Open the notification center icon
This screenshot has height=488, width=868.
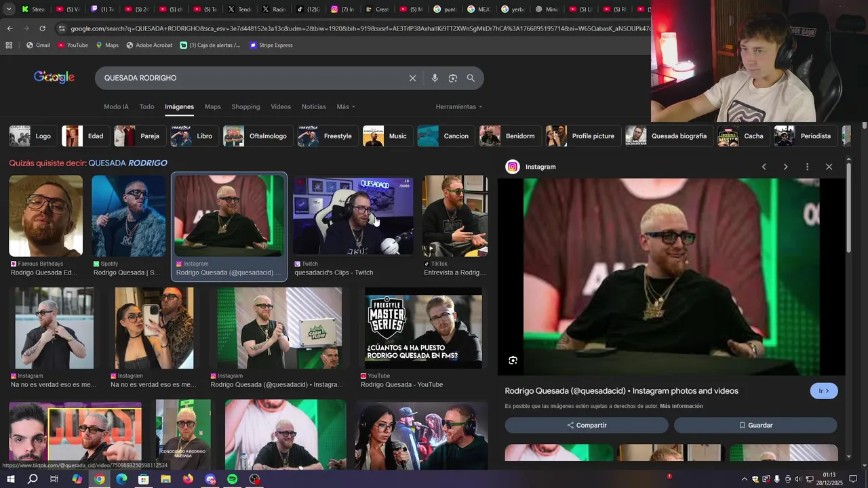click(853, 479)
